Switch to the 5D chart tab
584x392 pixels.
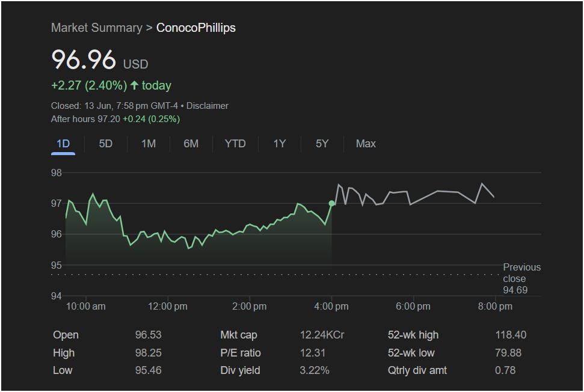click(105, 144)
